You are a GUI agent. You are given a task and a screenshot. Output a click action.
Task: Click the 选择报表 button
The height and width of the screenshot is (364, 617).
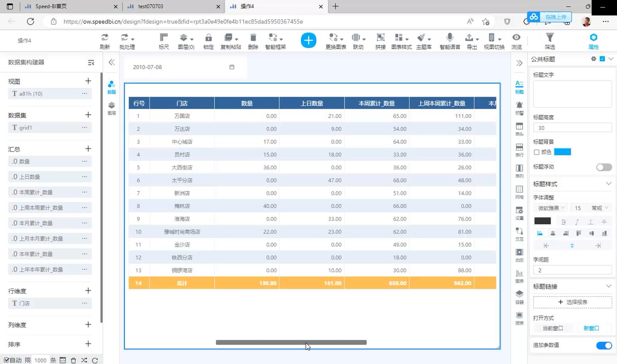pos(572,302)
